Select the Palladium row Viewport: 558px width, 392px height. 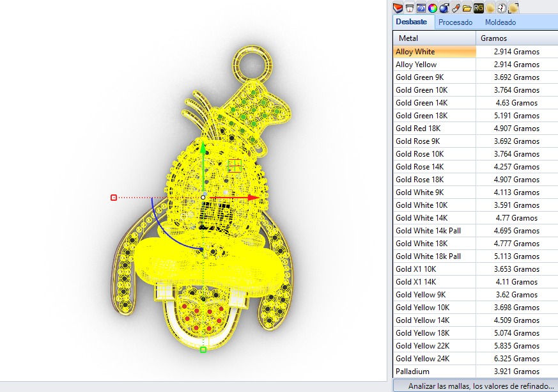coord(476,372)
